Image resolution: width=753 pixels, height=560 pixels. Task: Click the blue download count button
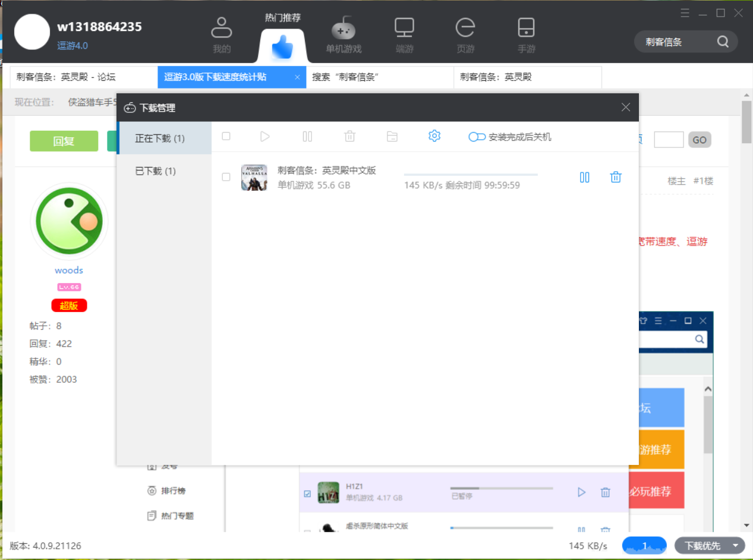click(644, 546)
